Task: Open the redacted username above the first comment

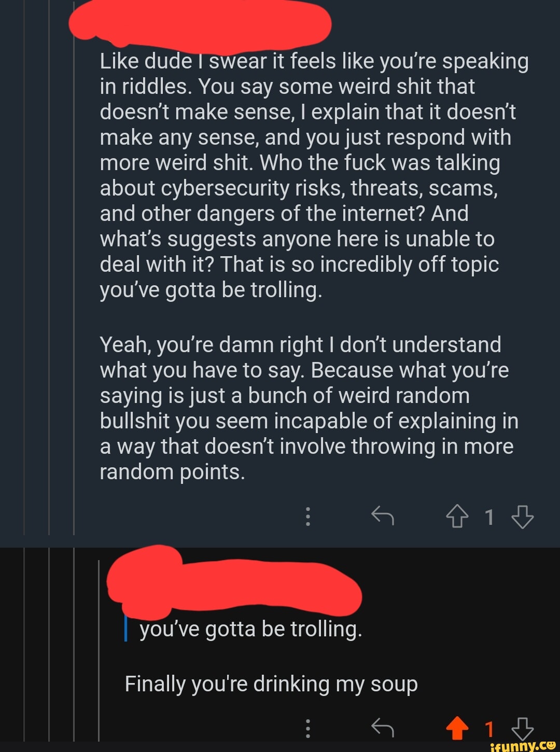Action: (x=200, y=21)
